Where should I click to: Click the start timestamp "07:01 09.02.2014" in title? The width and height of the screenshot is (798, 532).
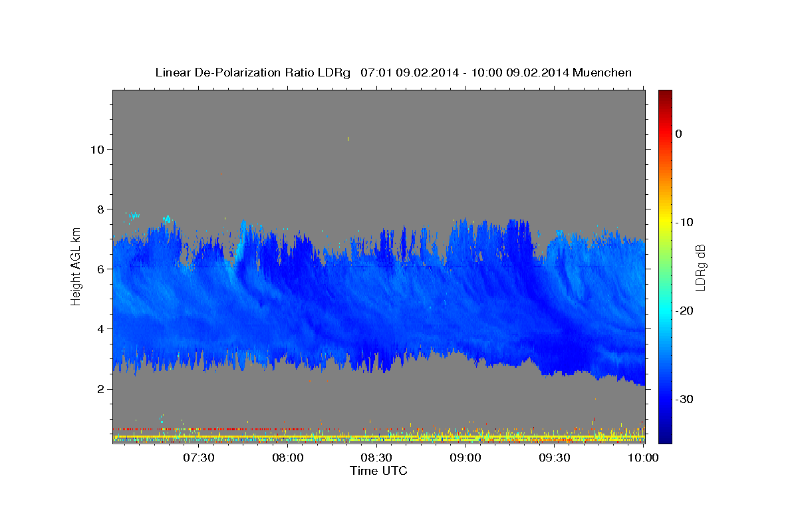click(x=410, y=72)
